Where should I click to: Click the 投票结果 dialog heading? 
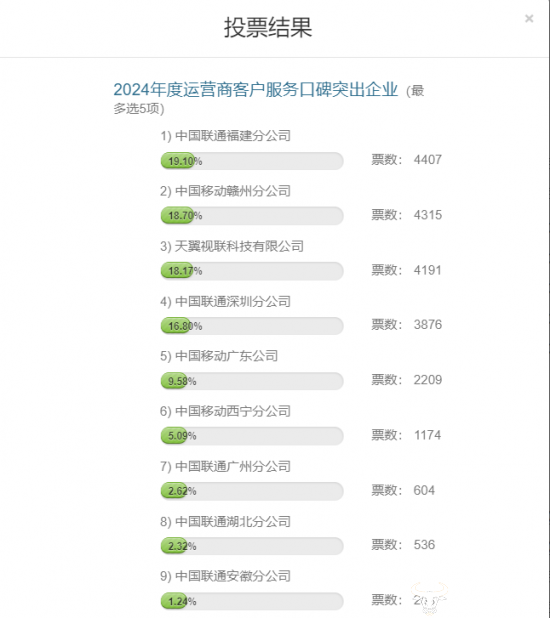click(268, 28)
